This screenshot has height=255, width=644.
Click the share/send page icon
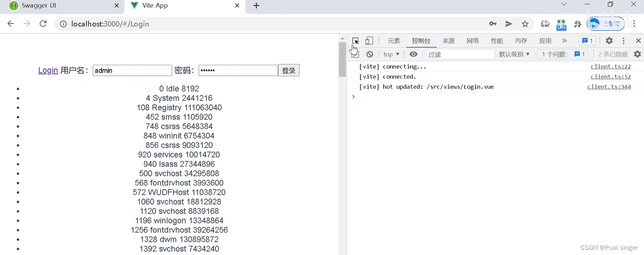509,24
